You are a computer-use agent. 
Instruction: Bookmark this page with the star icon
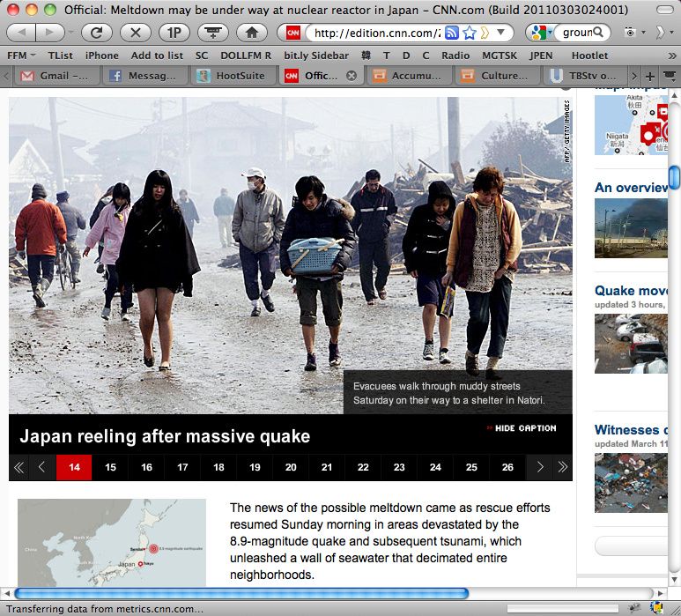[x=470, y=33]
